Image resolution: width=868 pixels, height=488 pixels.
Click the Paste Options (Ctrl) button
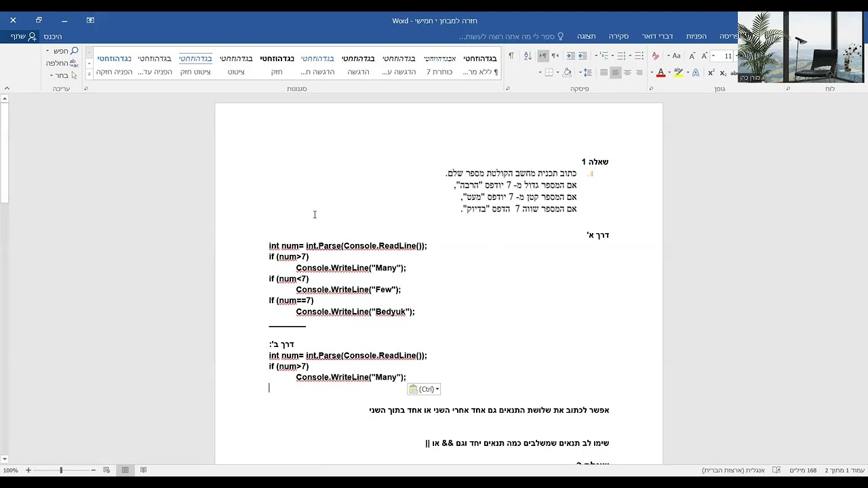[x=424, y=389]
